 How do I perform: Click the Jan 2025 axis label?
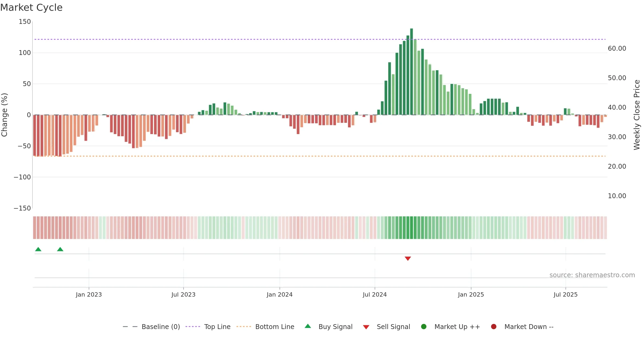click(x=471, y=294)
